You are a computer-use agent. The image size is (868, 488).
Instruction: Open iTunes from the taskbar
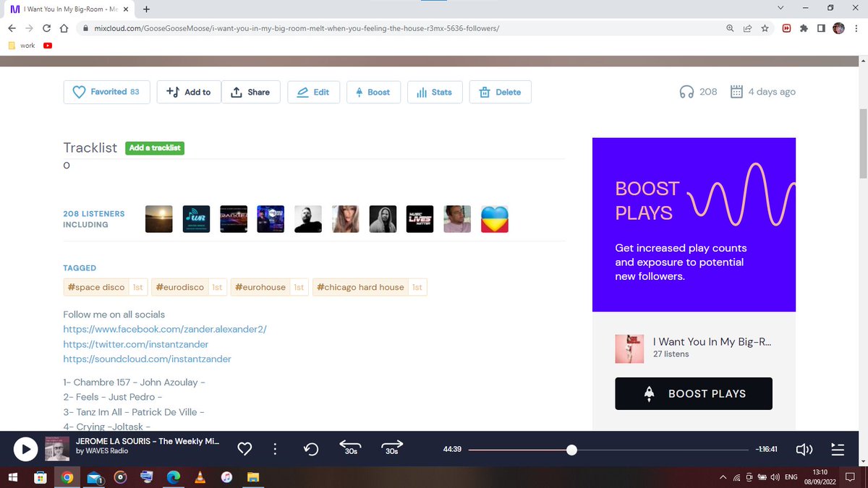tap(226, 477)
